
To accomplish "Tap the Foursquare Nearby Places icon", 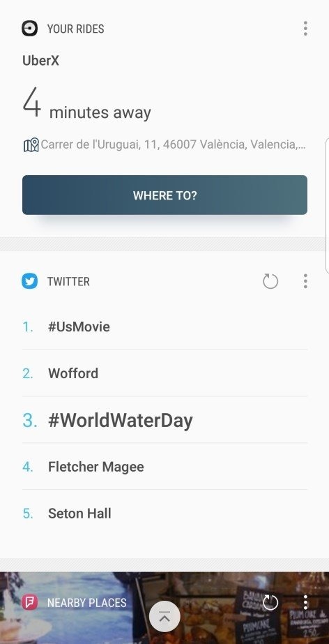I will pyautogui.click(x=29, y=603).
